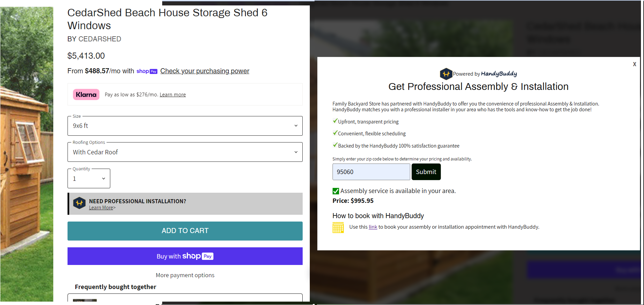Open the Check your purchasing power link
The image size is (644, 305).
pos(205,71)
